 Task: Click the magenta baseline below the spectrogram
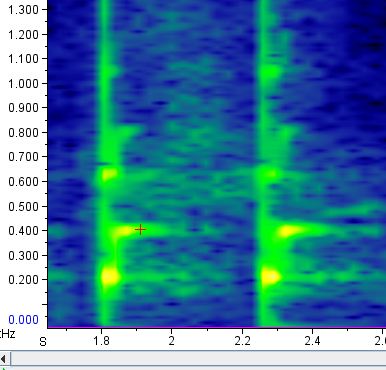(x=217, y=327)
